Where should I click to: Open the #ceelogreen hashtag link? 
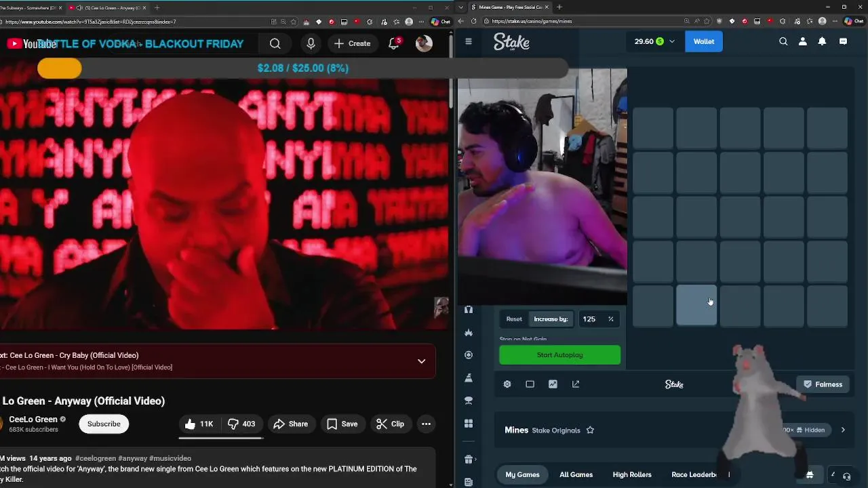click(95, 458)
